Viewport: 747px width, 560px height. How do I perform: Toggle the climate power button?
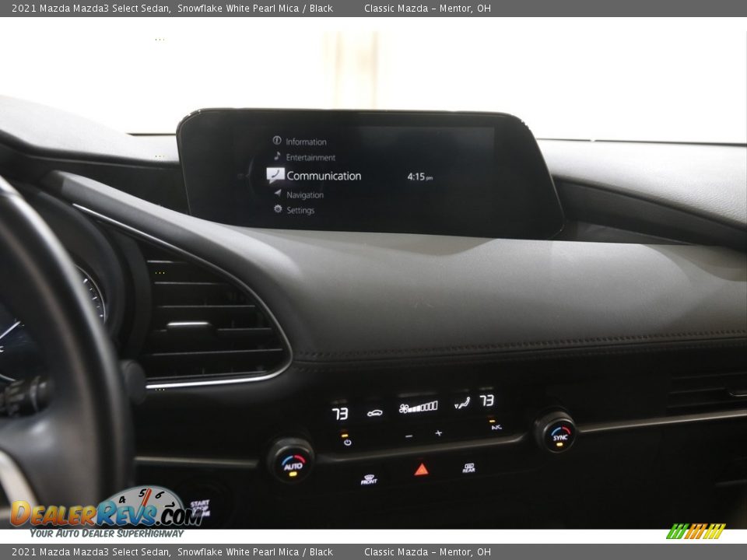(346, 441)
